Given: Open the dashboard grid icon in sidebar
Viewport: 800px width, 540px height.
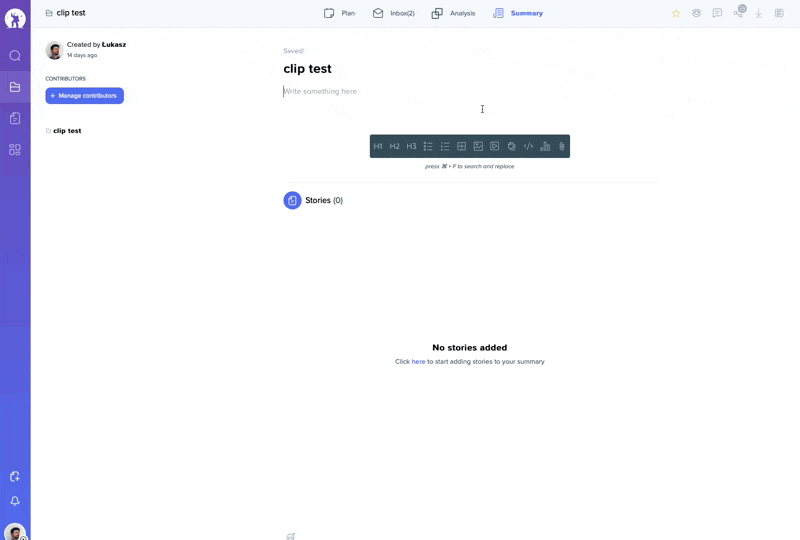Looking at the screenshot, I should pos(15,150).
